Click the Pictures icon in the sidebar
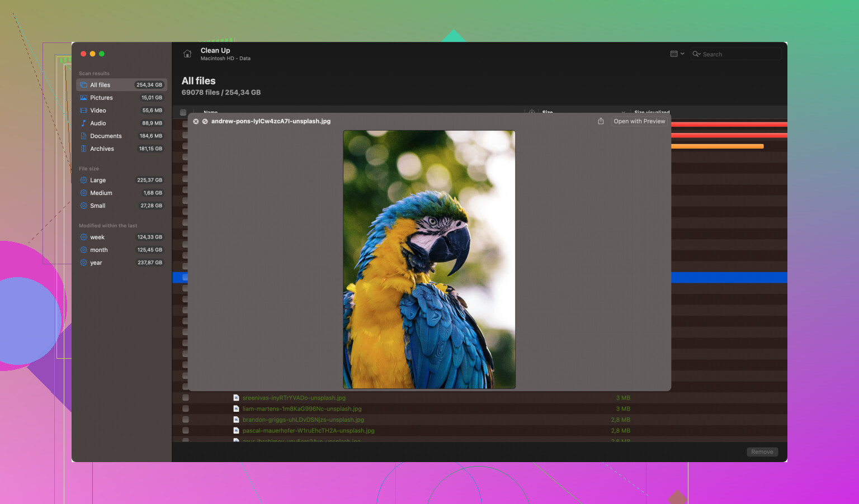 click(x=83, y=98)
